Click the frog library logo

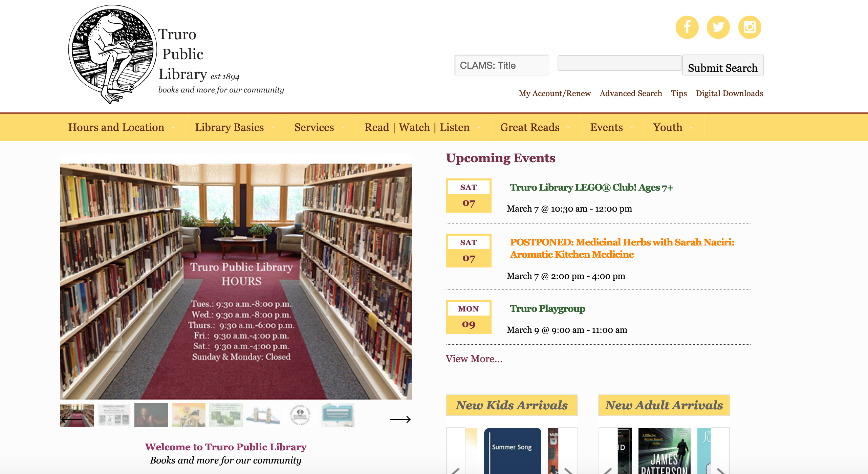click(112, 54)
